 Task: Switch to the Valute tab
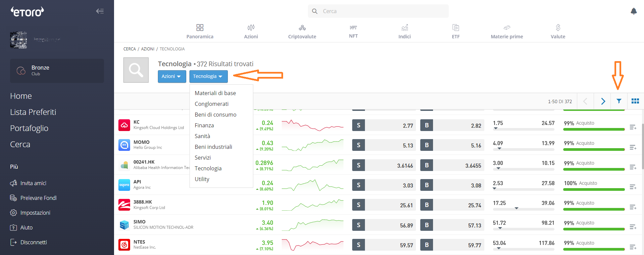pos(558,32)
